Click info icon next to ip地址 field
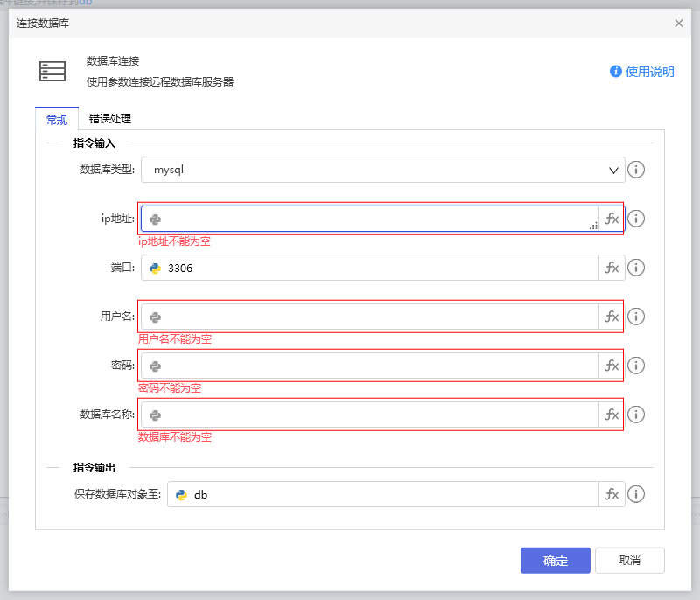The height and width of the screenshot is (600, 700). pyautogui.click(x=637, y=219)
